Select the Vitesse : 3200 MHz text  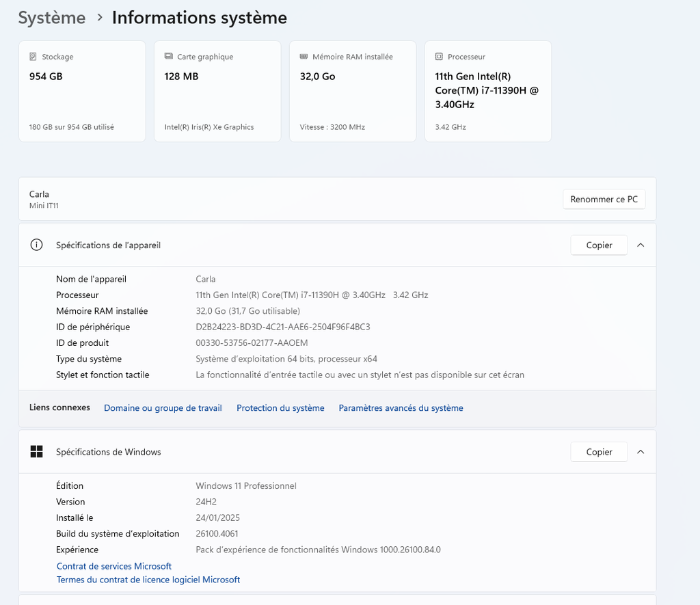pyautogui.click(x=332, y=126)
